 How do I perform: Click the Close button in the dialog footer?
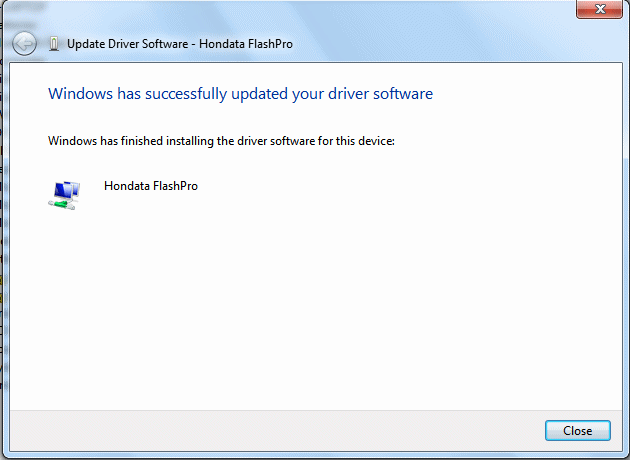577,431
